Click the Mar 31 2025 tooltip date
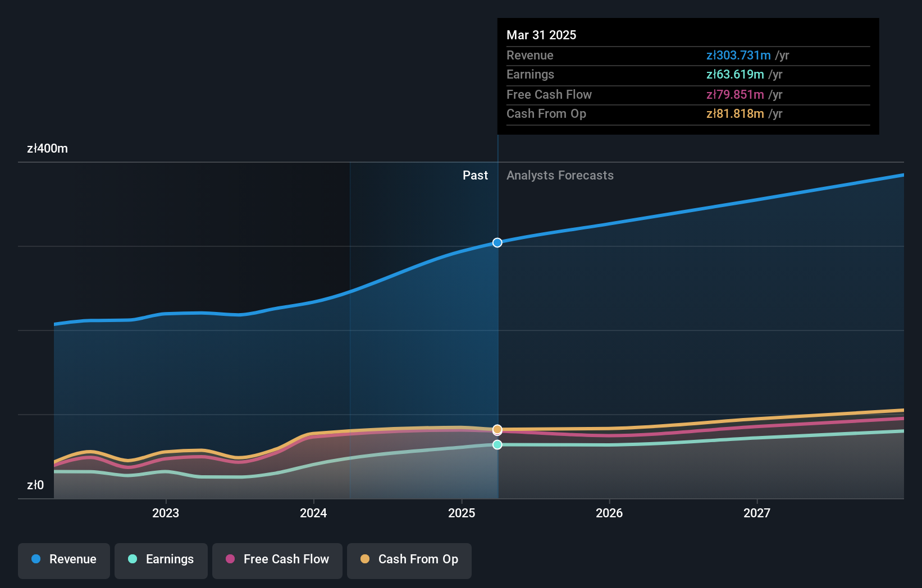 tap(541, 35)
